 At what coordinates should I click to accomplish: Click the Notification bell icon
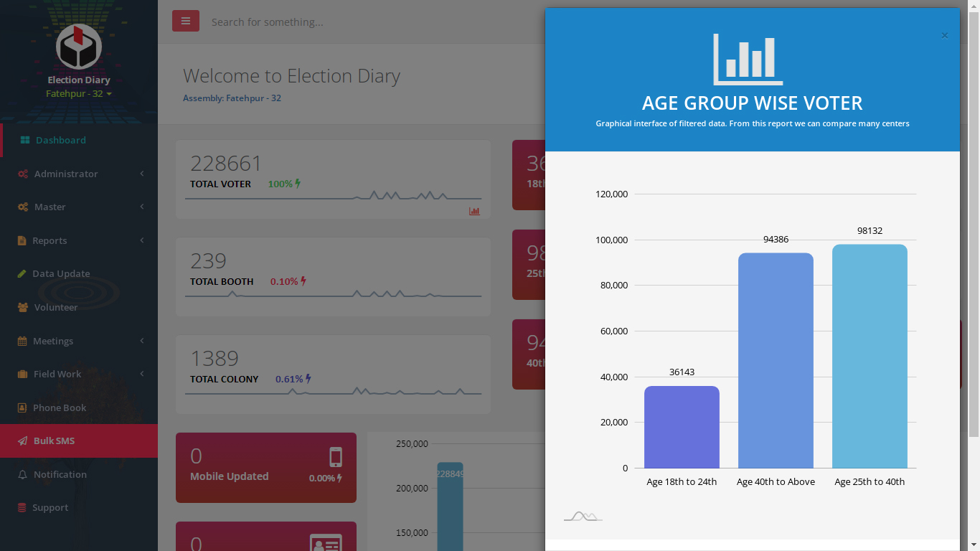click(x=23, y=475)
